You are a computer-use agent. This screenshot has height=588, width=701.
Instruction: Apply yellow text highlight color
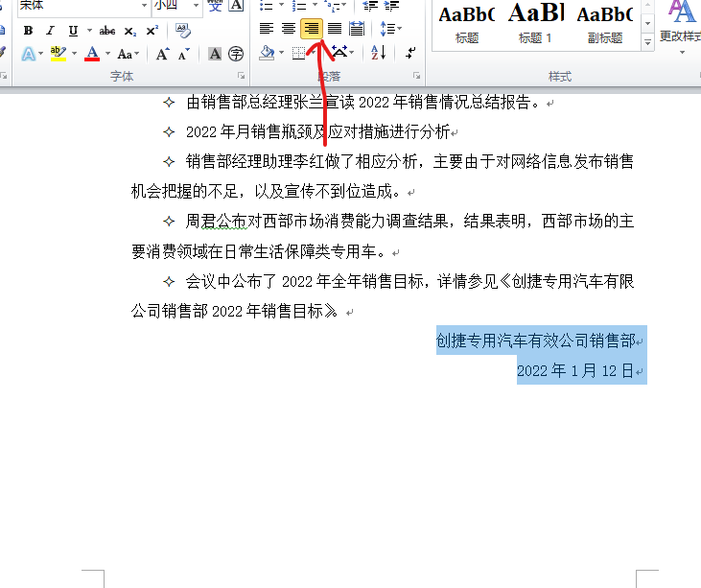tap(58, 54)
